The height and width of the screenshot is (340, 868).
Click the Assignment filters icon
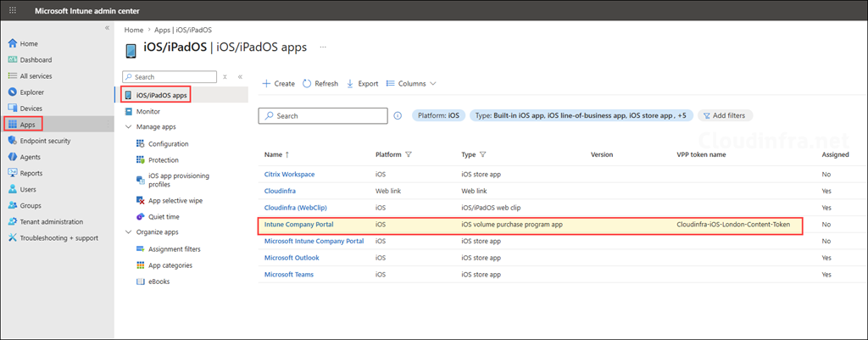pyautogui.click(x=140, y=249)
